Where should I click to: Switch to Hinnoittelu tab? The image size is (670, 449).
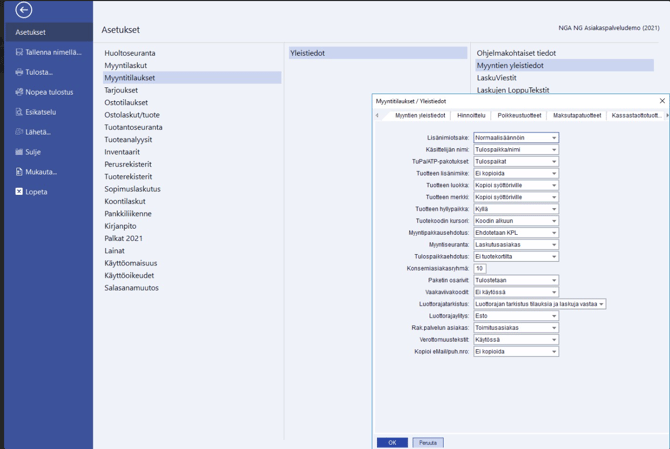tap(471, 115)
